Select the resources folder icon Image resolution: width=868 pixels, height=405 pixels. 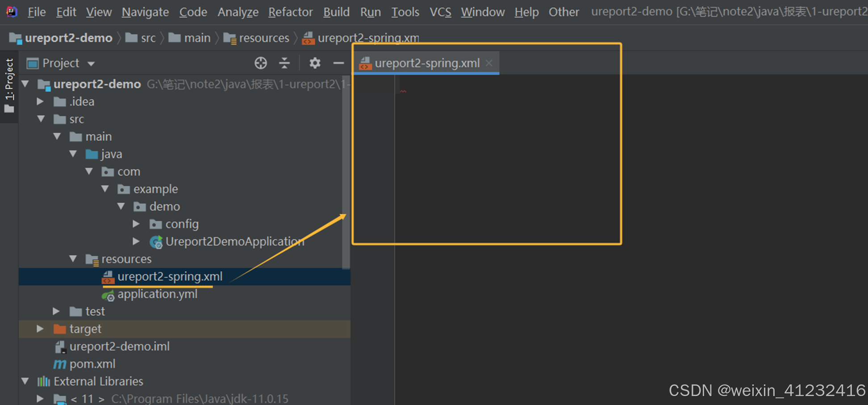click(x=92, y=260)
